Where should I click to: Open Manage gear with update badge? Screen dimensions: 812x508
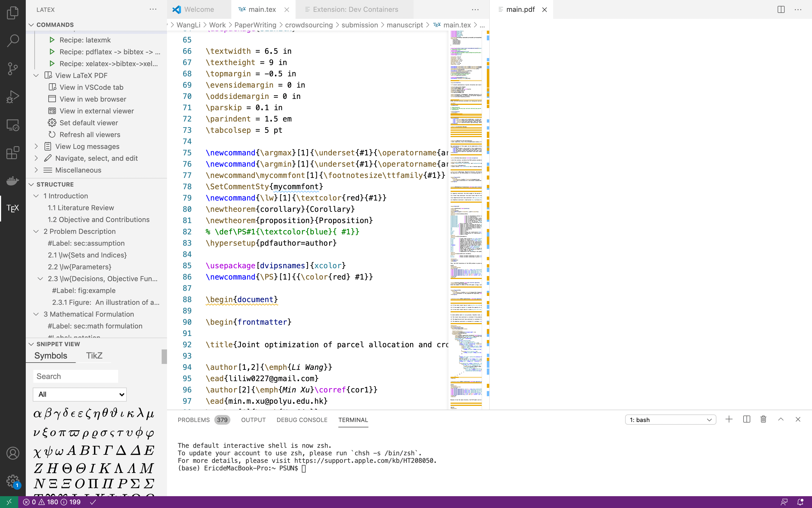coord(13,481)
